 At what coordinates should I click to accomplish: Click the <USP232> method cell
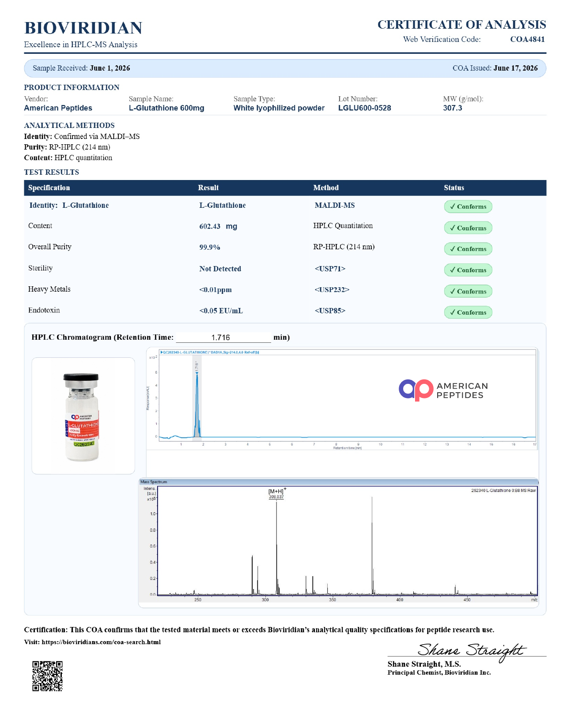tap(332, 290)
